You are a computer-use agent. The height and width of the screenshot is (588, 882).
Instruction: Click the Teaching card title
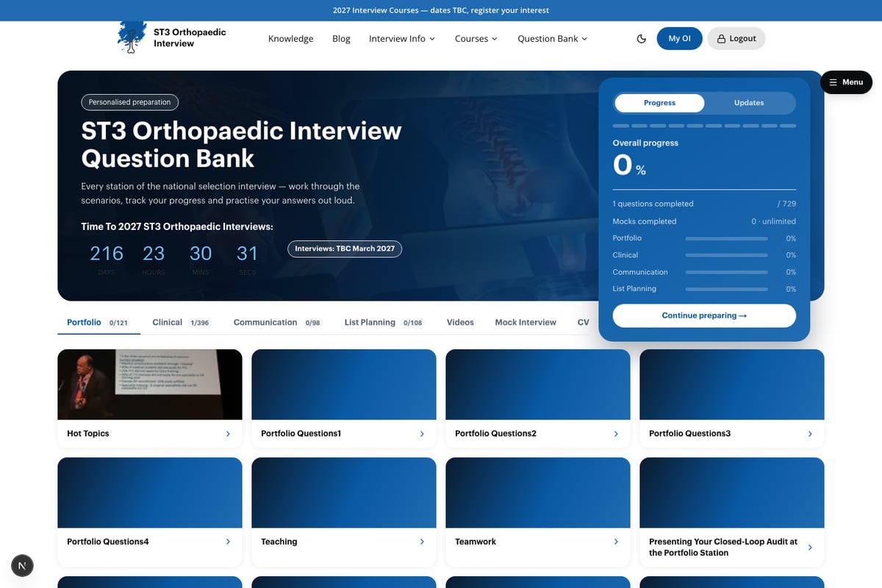279,542
